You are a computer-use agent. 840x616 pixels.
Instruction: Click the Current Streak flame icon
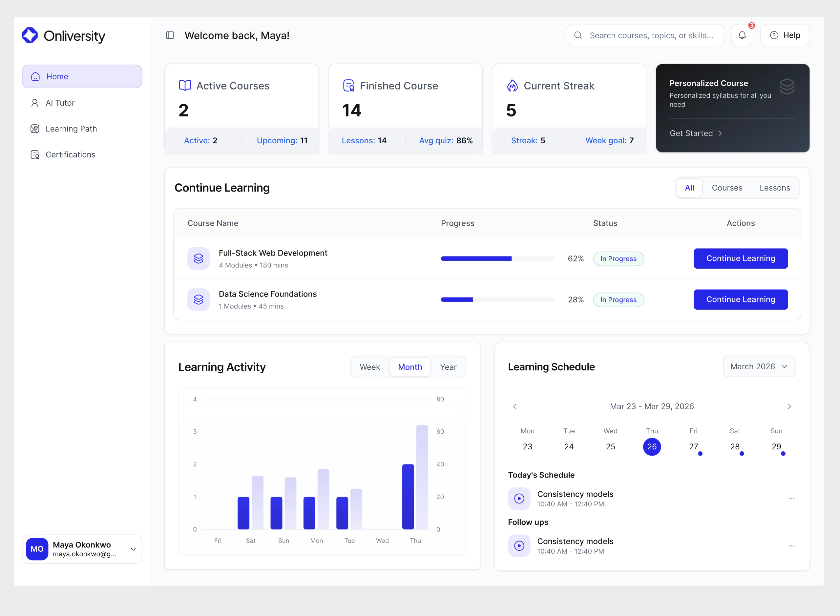[513, 85]
